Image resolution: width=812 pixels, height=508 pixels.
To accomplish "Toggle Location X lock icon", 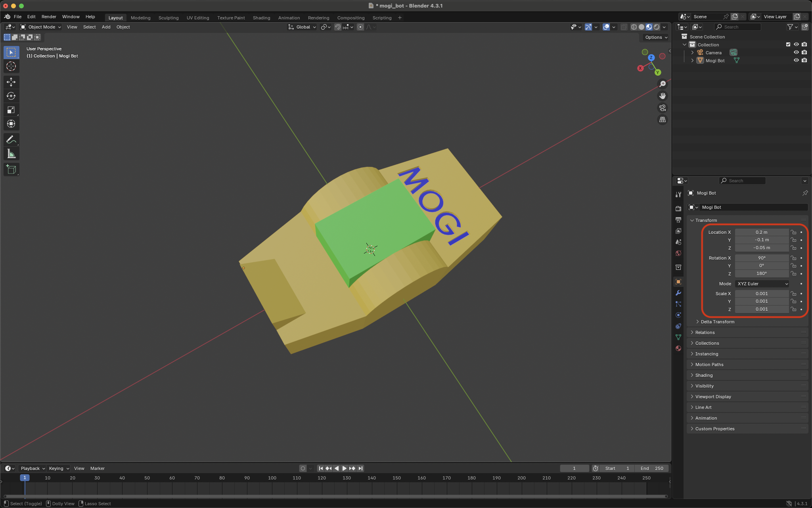I will [x=793, y=232].
